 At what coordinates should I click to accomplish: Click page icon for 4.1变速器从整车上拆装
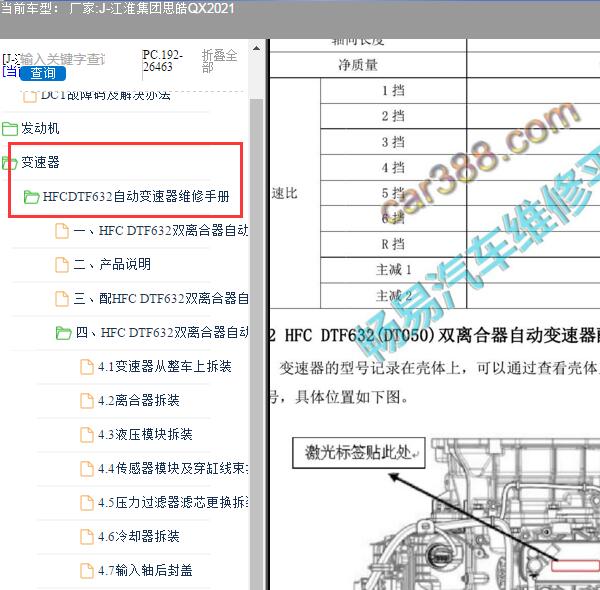pos(86,367)
